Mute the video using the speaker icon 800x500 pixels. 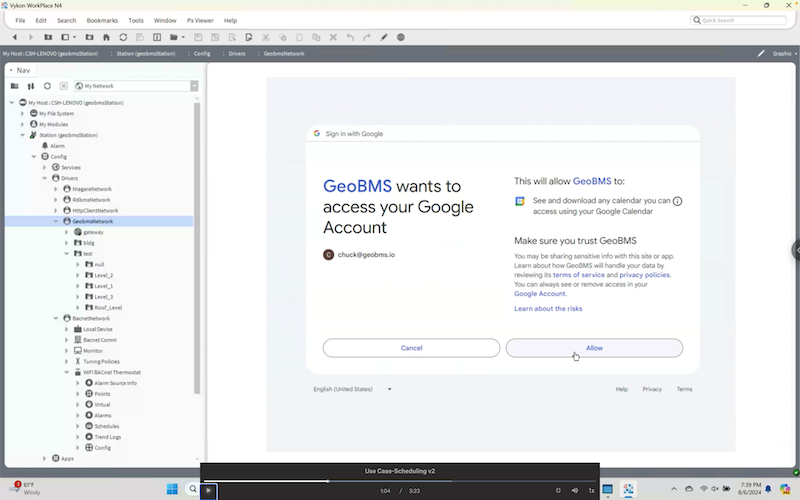[575, 490]
